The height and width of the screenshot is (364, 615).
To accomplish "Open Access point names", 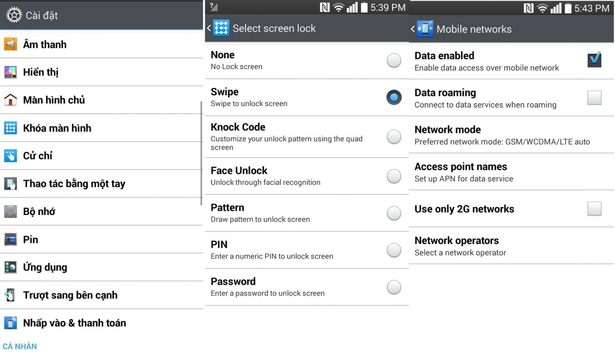I will pyautogui.click(x=463, y=172).
